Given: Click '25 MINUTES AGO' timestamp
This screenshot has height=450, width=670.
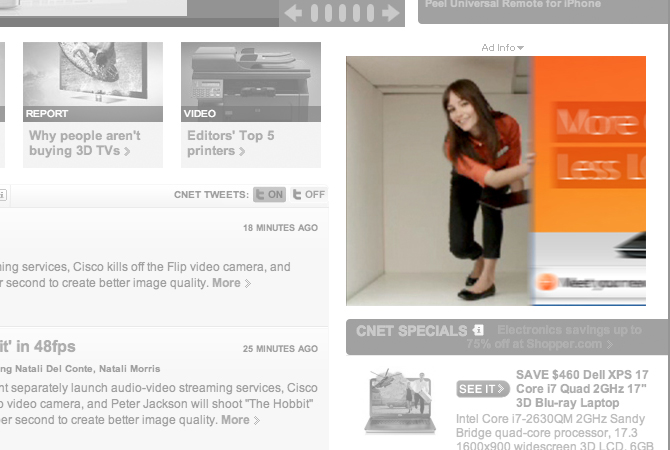Looking at the screenshot, I should coord(280,349).
